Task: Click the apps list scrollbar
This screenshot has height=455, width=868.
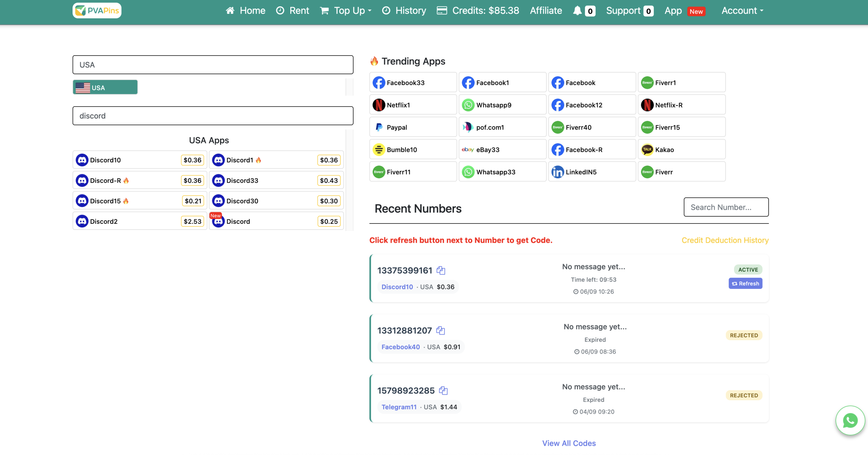Action: click(x=349, y=180)
